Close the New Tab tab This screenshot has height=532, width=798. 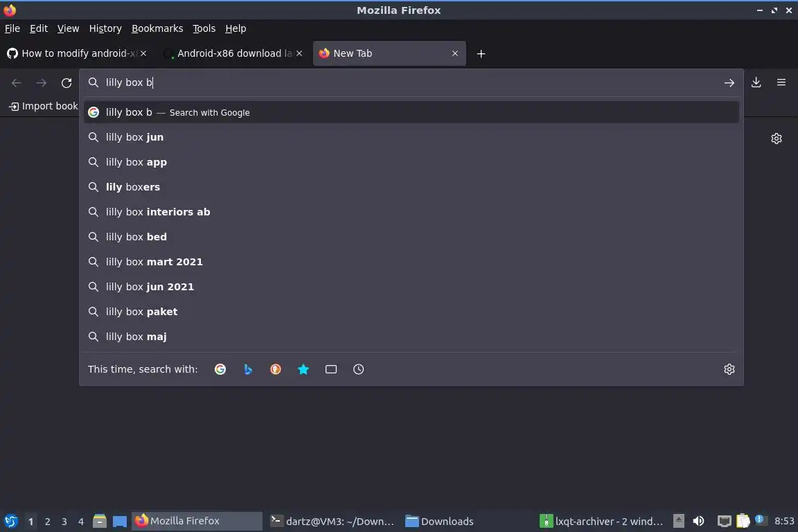pyautogui.click(x=455, y=53)
